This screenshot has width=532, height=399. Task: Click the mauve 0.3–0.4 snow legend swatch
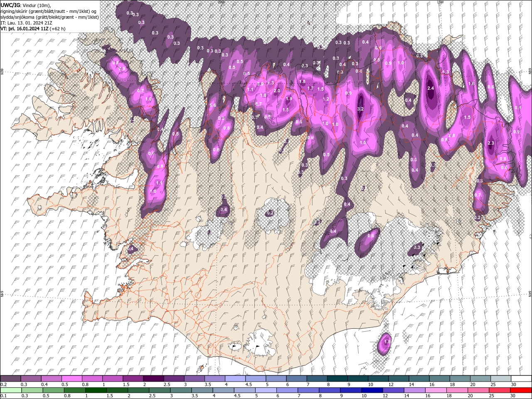coord(31,379)
